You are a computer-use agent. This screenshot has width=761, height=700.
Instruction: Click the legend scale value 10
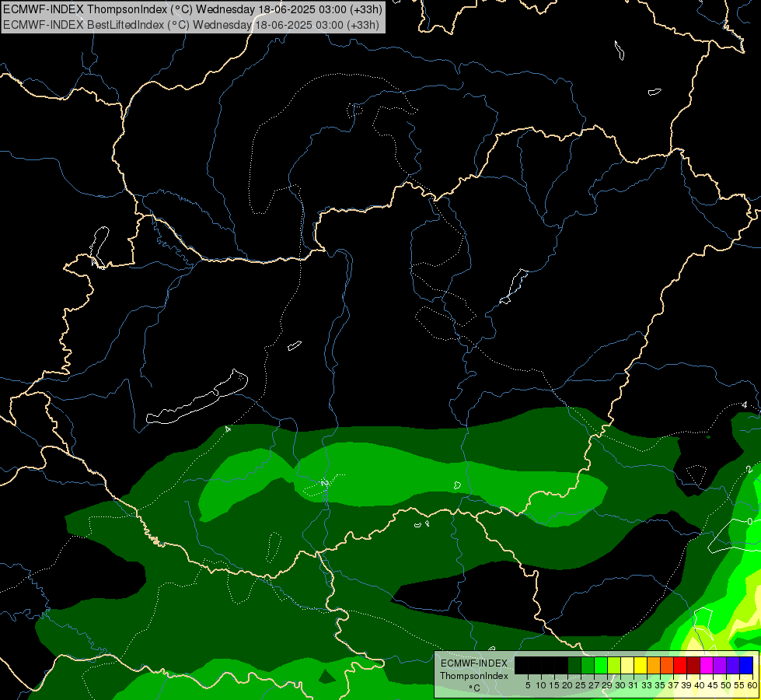[x=541, y=685]
